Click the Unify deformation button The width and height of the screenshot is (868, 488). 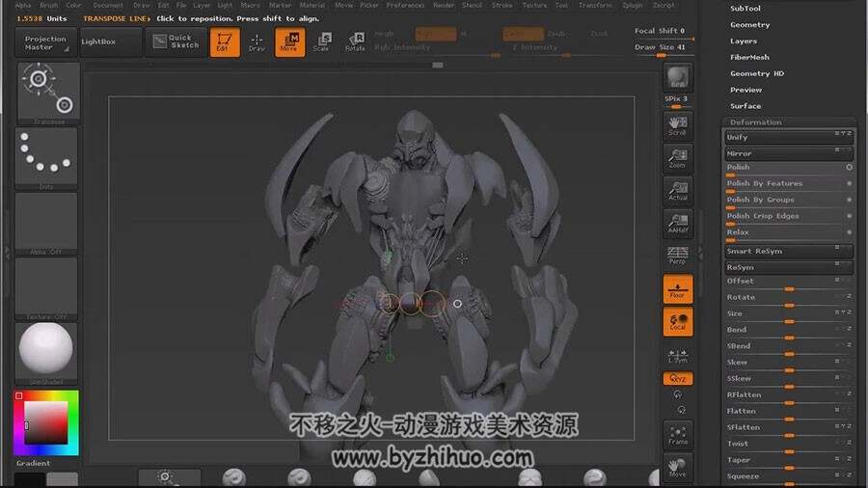[x=788, y=137]
